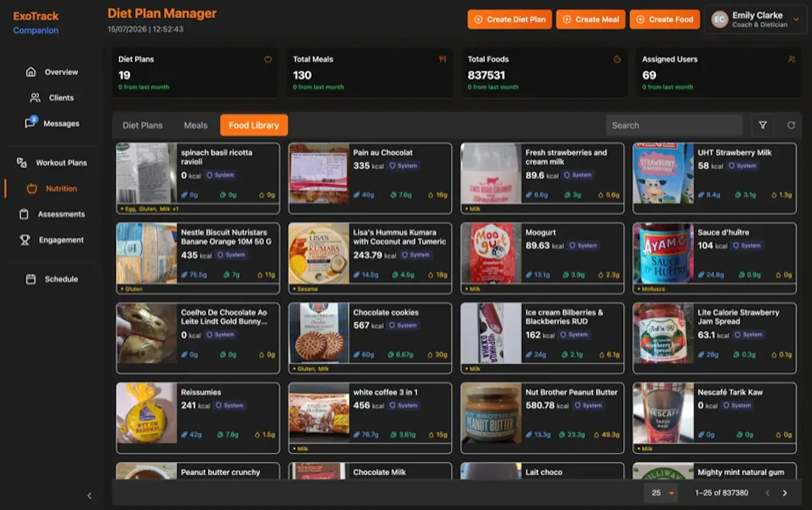Click the Assigned Users card icon
The width and height of the screenshot is (812, 510).
[792, 59]
